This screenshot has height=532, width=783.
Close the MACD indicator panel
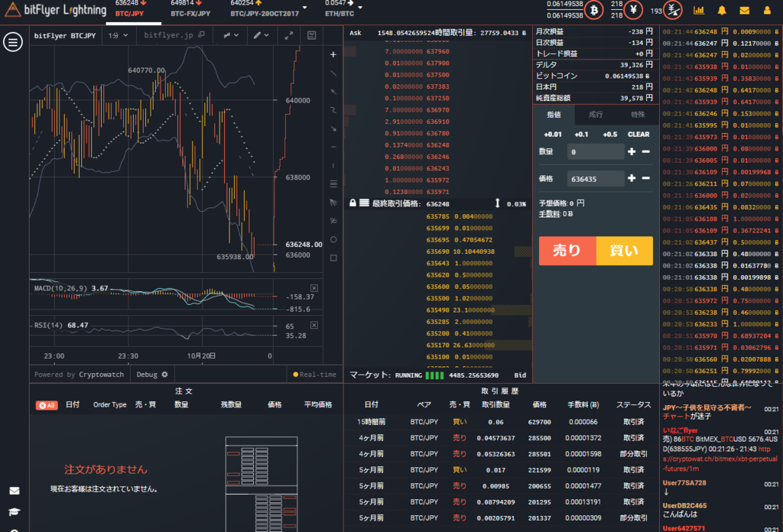click(314, 288)
